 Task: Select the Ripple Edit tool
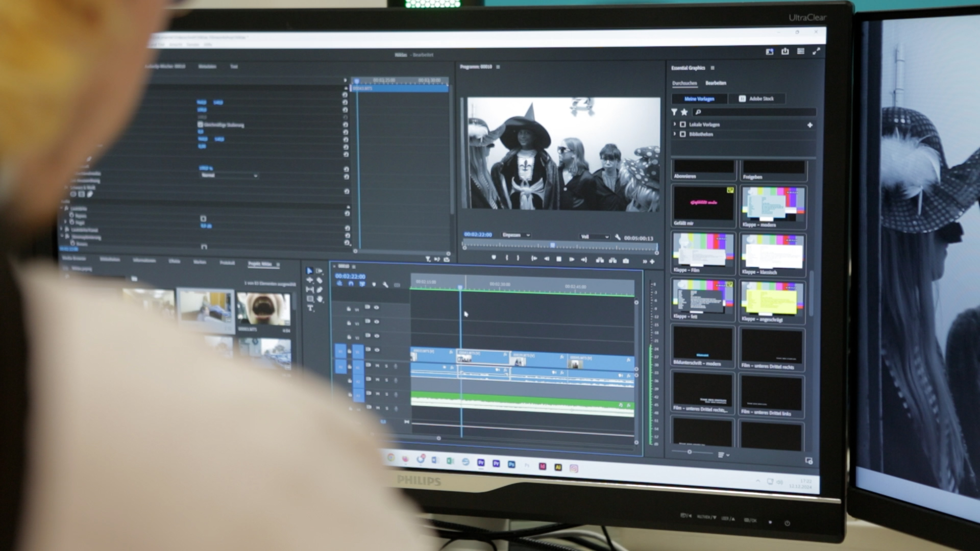[x=309, y=280]
